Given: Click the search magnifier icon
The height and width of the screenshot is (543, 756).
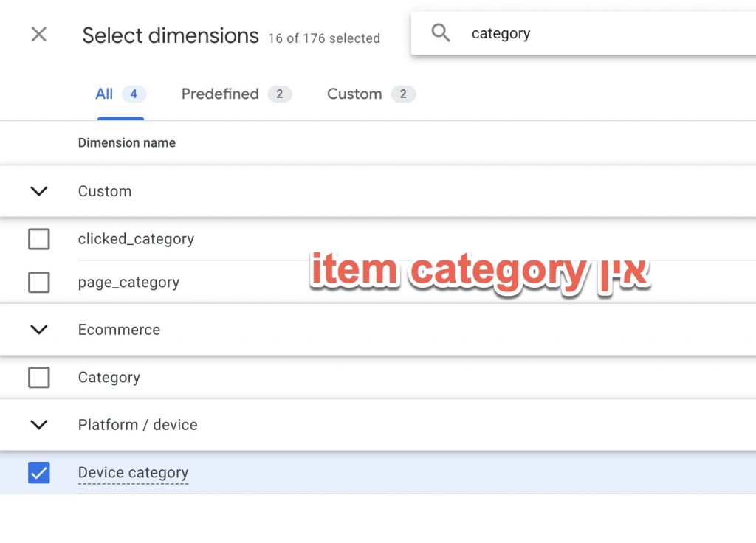Looking at the screenshot, I should (441, 32).
